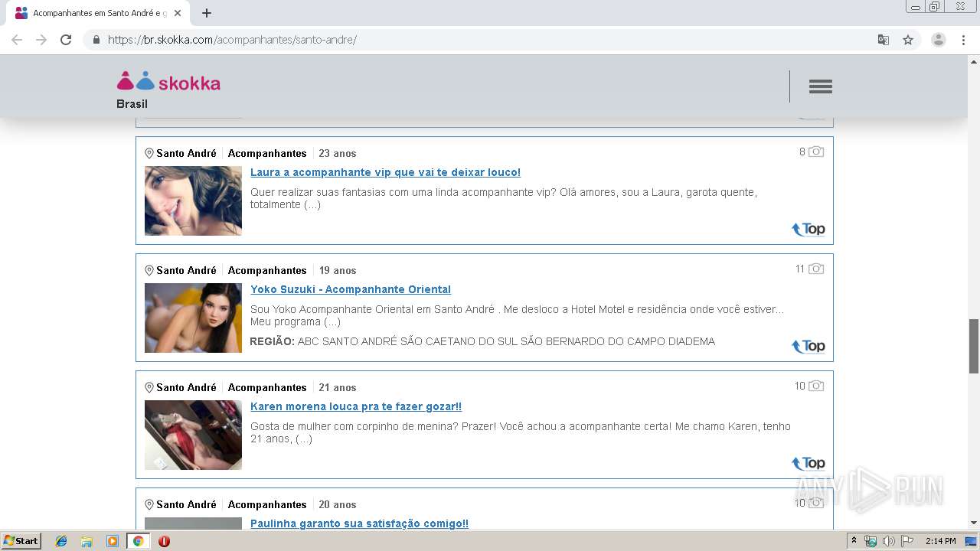Click the Top badge on Yoko Suzuki listing
Screen dimensions: 980x551
tap(808, 346)
